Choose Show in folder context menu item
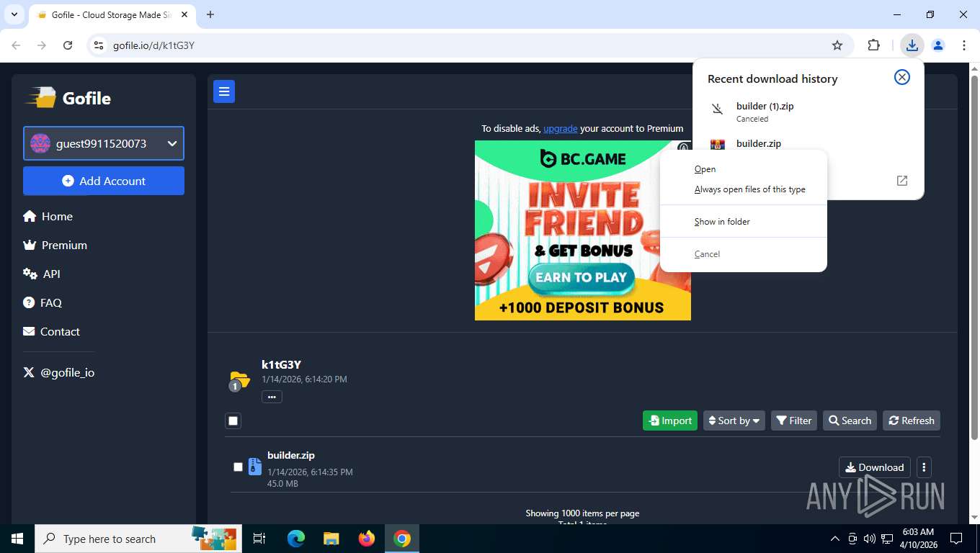The width and height of the screenshot is (980, 553). point(743,222)
